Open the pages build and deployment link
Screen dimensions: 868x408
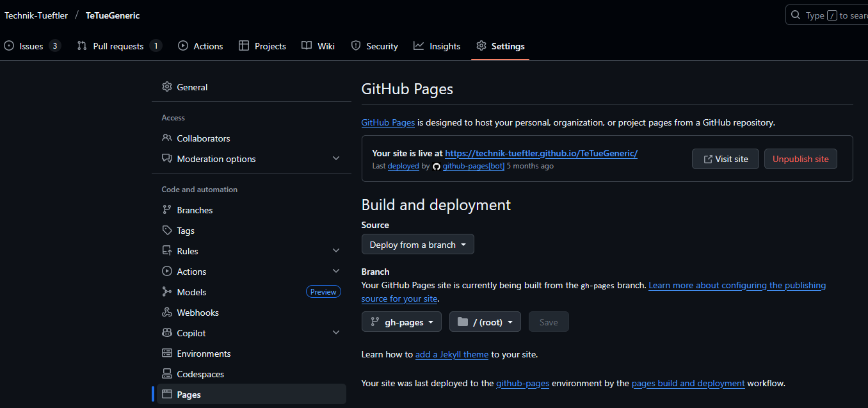[x=688, y=384]
